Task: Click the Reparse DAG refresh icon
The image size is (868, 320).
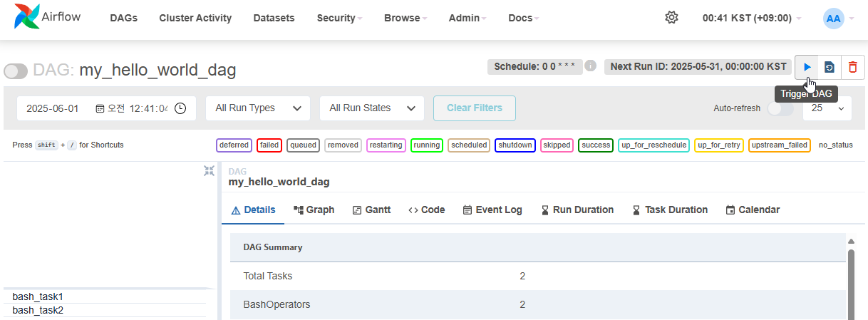Action: (x=830, y=67)
